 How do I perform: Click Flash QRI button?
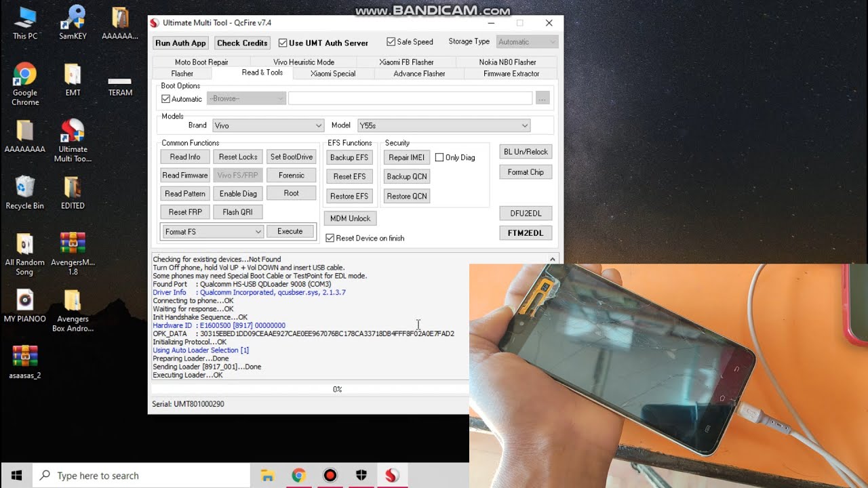(238, 212)
